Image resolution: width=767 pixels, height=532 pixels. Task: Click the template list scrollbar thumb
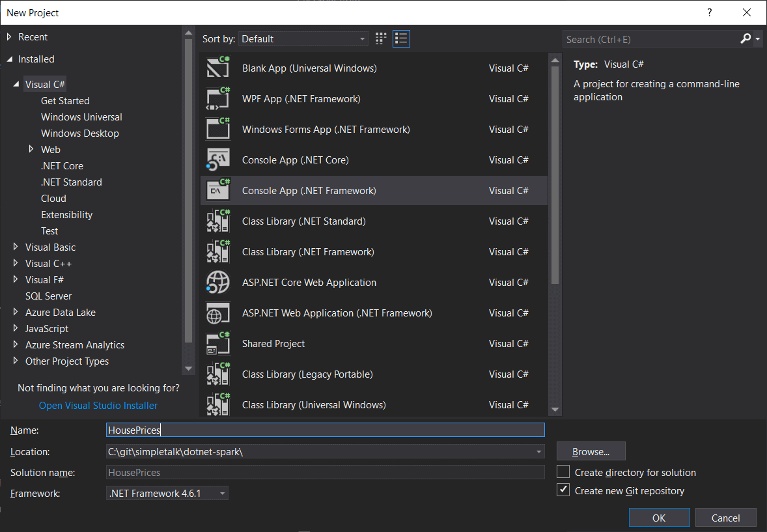pos(555,175)
